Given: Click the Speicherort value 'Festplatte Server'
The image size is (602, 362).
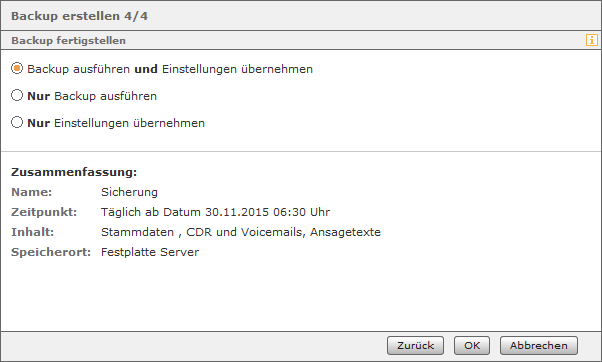Looking at the screenshot, I should [x=150, y=252].
